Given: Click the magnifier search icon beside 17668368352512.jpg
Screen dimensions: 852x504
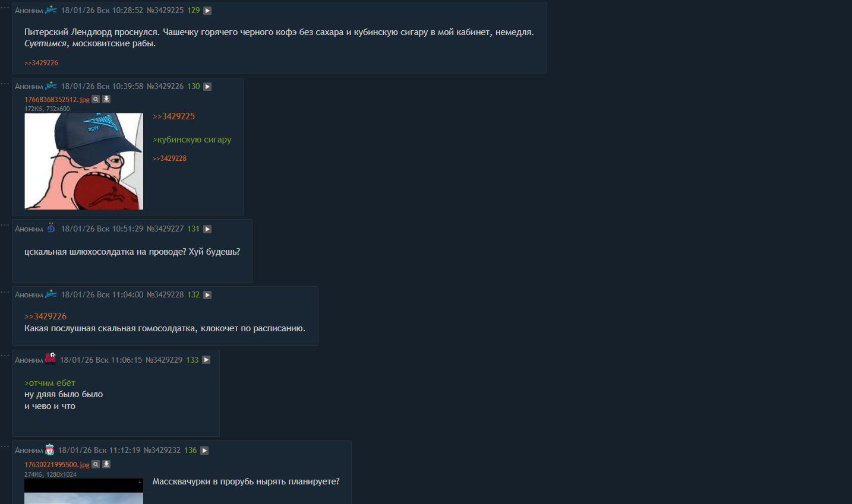Looking at the screenshot, I should 96,99.
